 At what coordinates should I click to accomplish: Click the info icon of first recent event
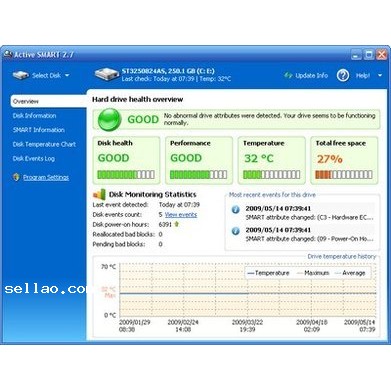(x=236, y=210)
